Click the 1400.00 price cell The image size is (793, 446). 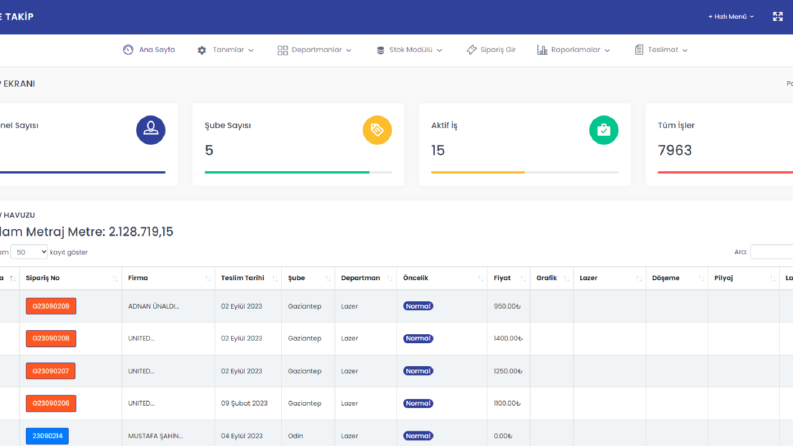(508, 338)
